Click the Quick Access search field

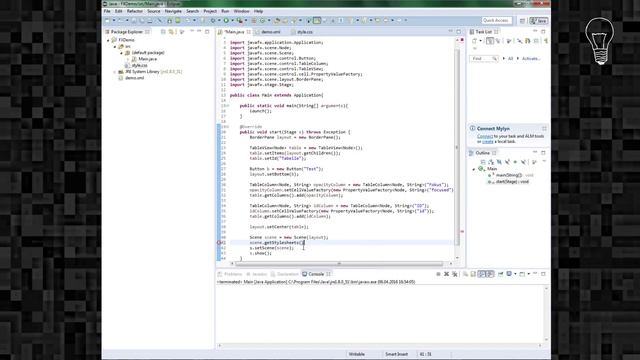(496, 20)
